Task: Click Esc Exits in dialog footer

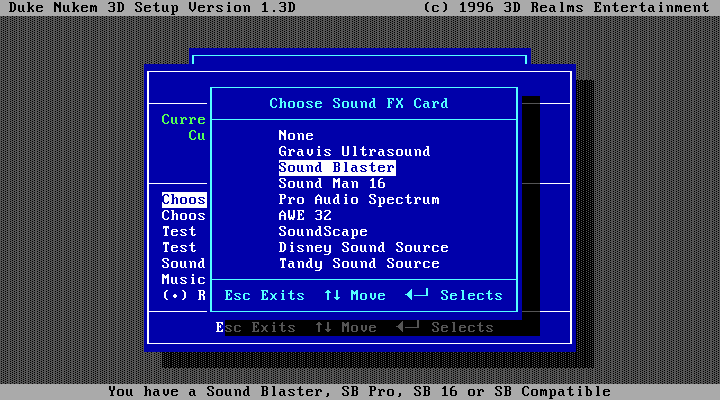Action: click(264, 295)
